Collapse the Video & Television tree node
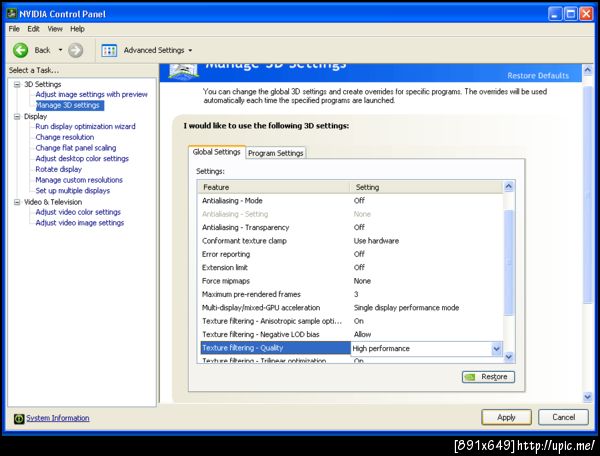Image resolution: width=600 pixels, height=456 pixels. (x=17, y=202)
